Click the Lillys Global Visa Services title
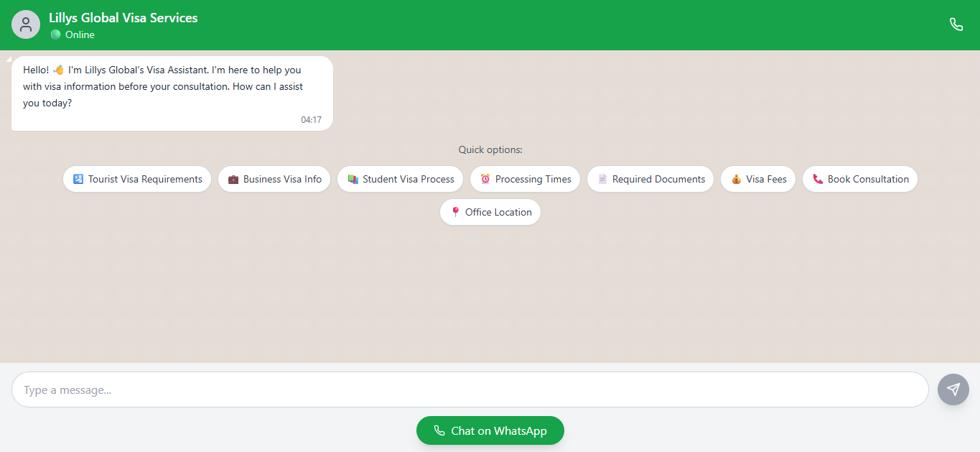The width and height of the screenshot is (980, 452). tap(123, 18)
